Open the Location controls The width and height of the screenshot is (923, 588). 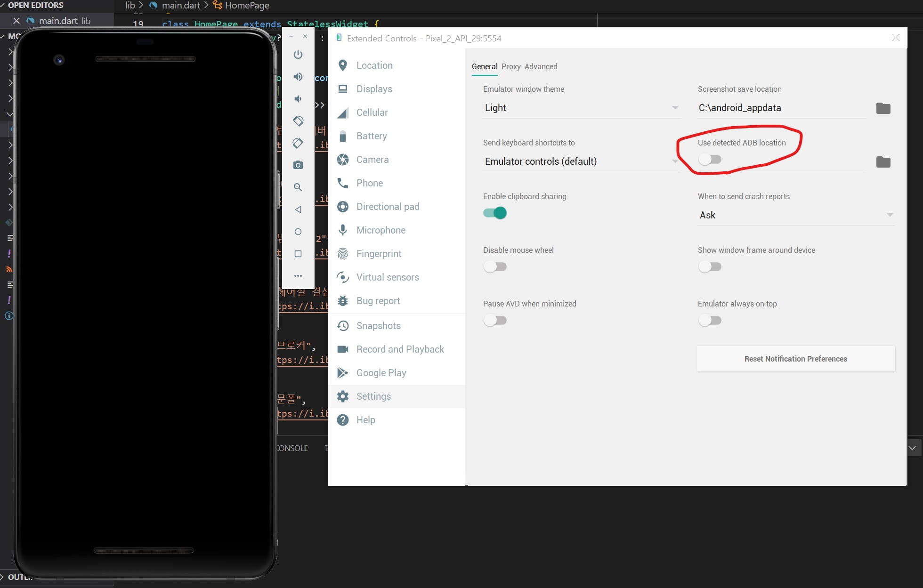coord(397,65)
